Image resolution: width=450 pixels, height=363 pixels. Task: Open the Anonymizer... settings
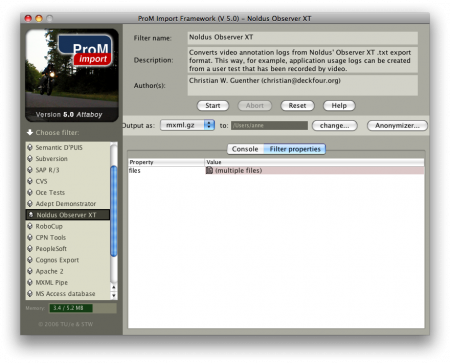click(x=397, y=126)
